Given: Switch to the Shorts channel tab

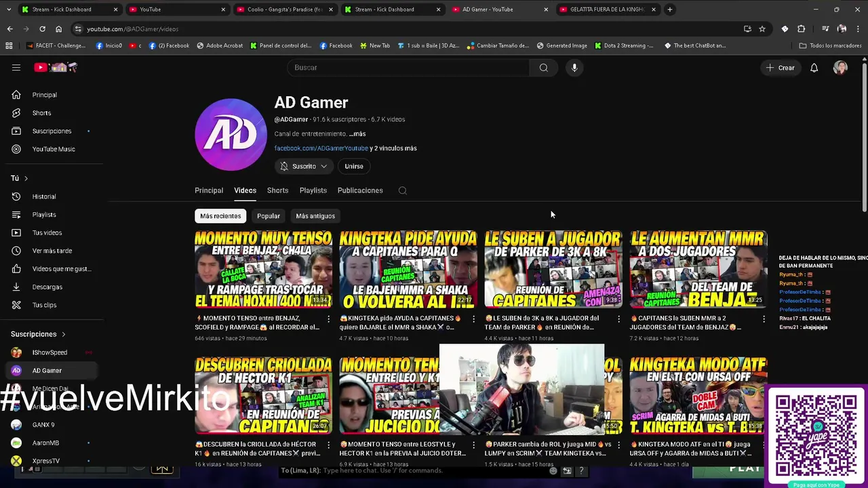Looking at the screenshot, I should [277, 190].
